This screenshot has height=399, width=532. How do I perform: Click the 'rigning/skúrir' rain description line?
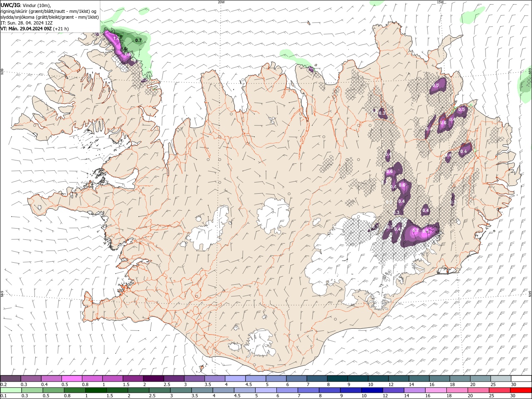pos(49,11)
